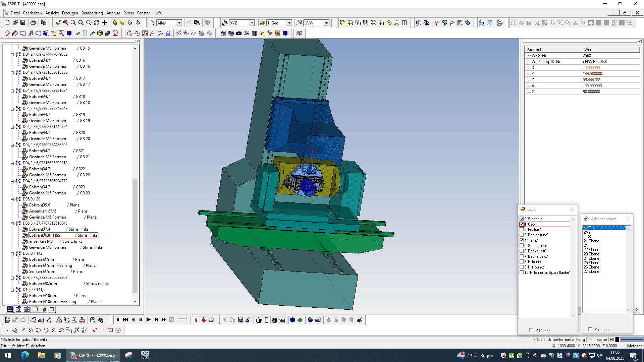The height and width of the screenshot is (362, 644).
Task: Click the Print icon in toolbar
Action: [x=33, y=23]
